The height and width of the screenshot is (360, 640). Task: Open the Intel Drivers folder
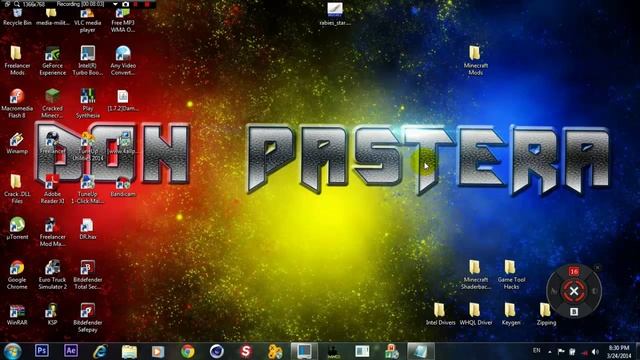[440, 314]
